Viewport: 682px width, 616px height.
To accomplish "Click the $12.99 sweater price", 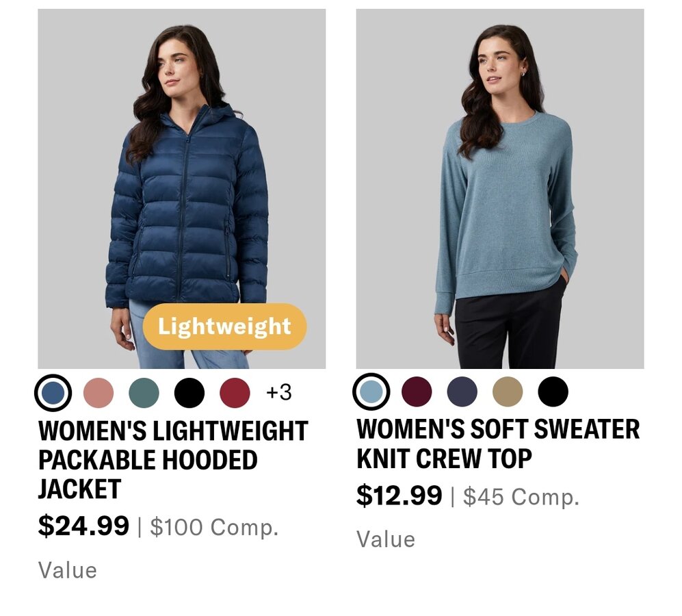I will tap(399, 495).
